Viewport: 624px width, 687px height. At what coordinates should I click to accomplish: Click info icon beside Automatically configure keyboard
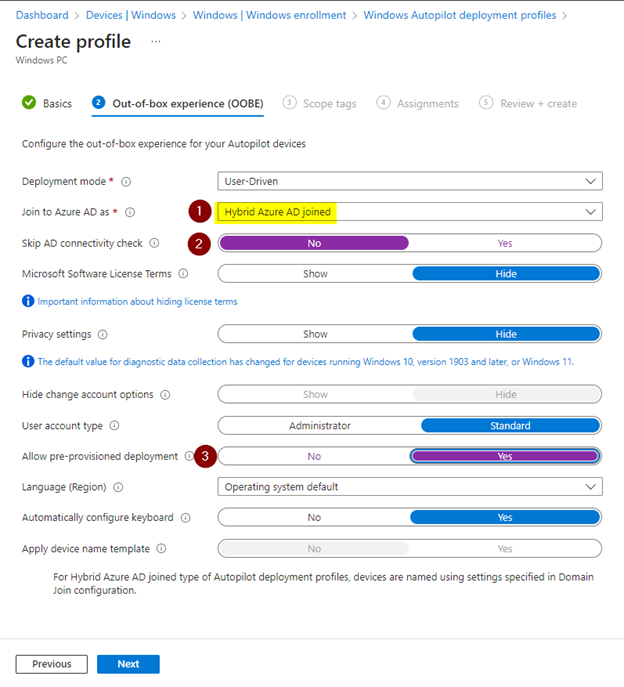point(184,518)
